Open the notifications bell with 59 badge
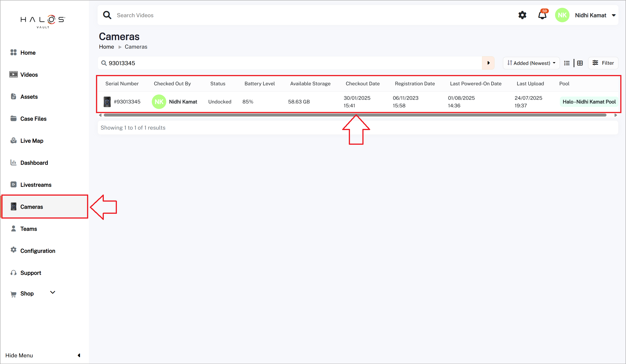This screenshot has width=626, height=364. coord(543,15)
